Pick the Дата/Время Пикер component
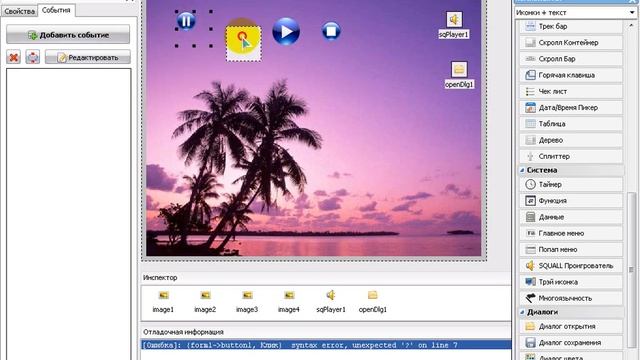640x360 pixels. [571, 108]
